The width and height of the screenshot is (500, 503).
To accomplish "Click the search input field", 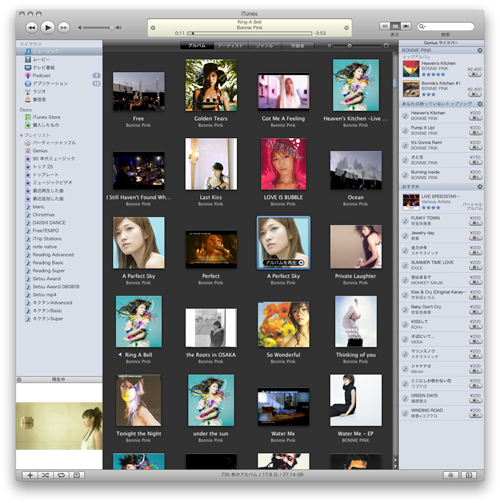I will [446, 26].
